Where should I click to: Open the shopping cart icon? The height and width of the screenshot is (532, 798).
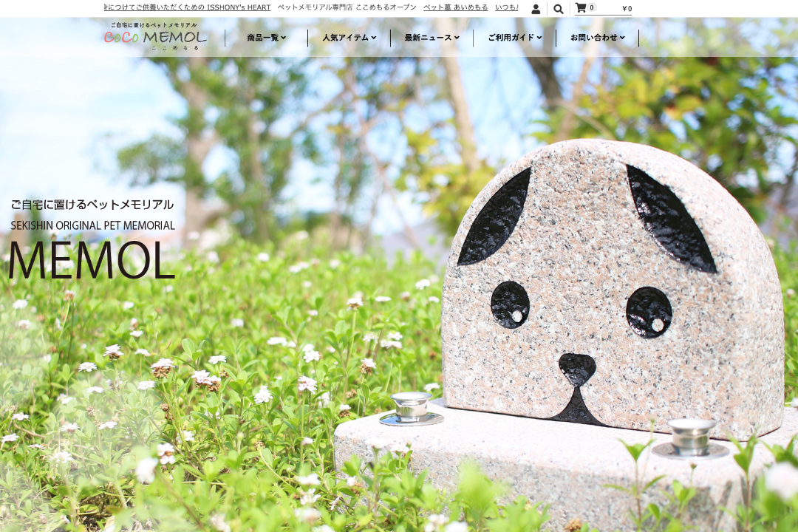point(581,8)
